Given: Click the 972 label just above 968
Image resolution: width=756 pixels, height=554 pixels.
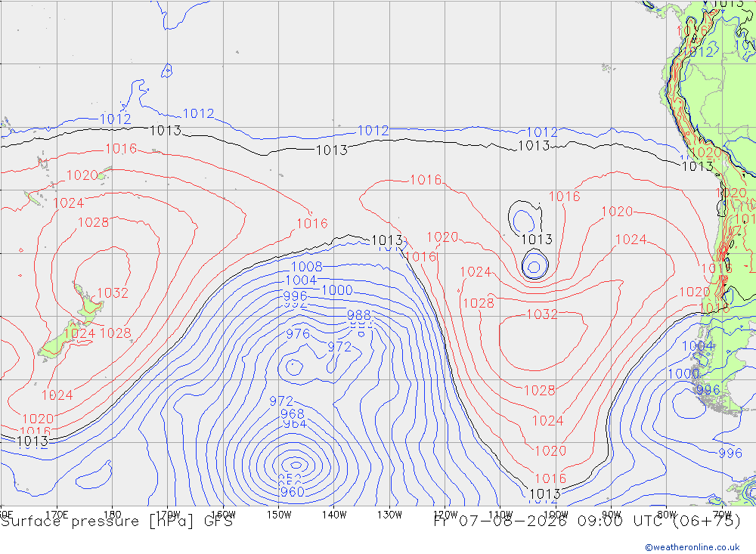Looking at the screenshot, I should click(x=281, y=401).
